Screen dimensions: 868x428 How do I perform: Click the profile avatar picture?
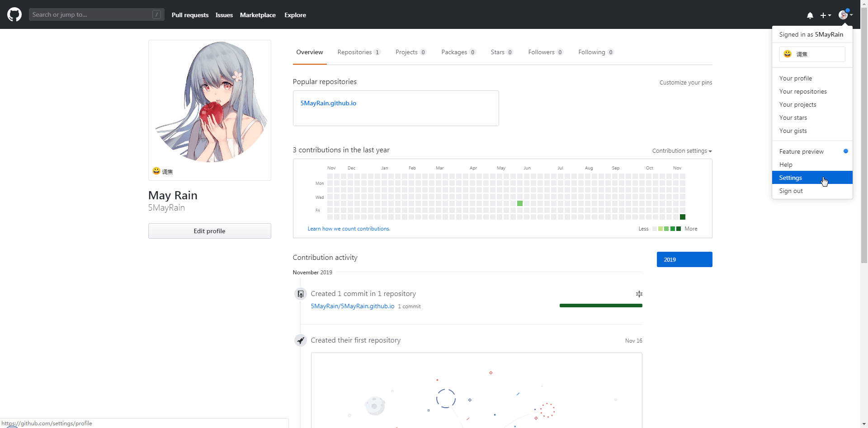(x=210, y=102)
